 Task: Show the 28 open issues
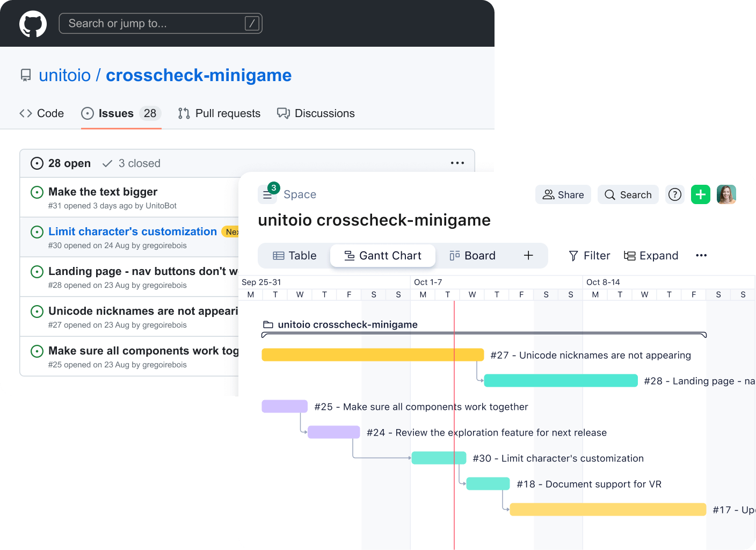61,163
